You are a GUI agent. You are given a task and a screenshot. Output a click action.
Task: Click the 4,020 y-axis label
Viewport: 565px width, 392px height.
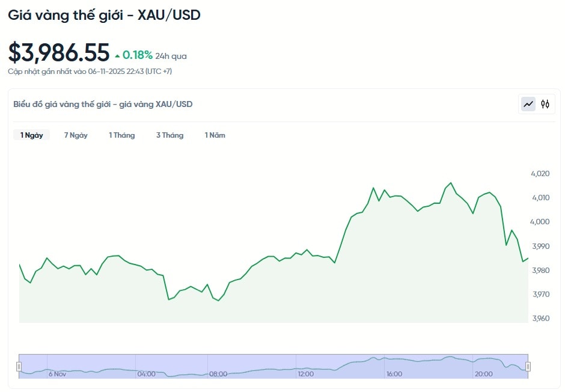point(540,174)
